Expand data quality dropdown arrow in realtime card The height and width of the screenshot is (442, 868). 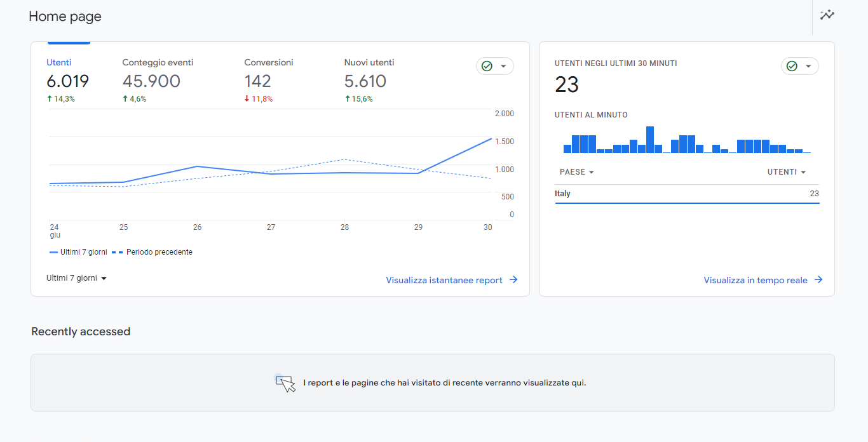click(809, 66)
